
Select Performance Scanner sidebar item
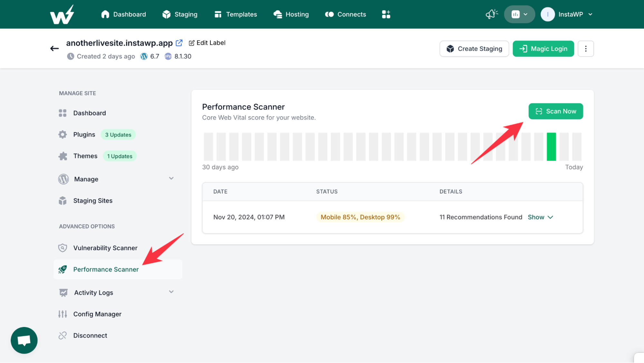coord(118,269)
